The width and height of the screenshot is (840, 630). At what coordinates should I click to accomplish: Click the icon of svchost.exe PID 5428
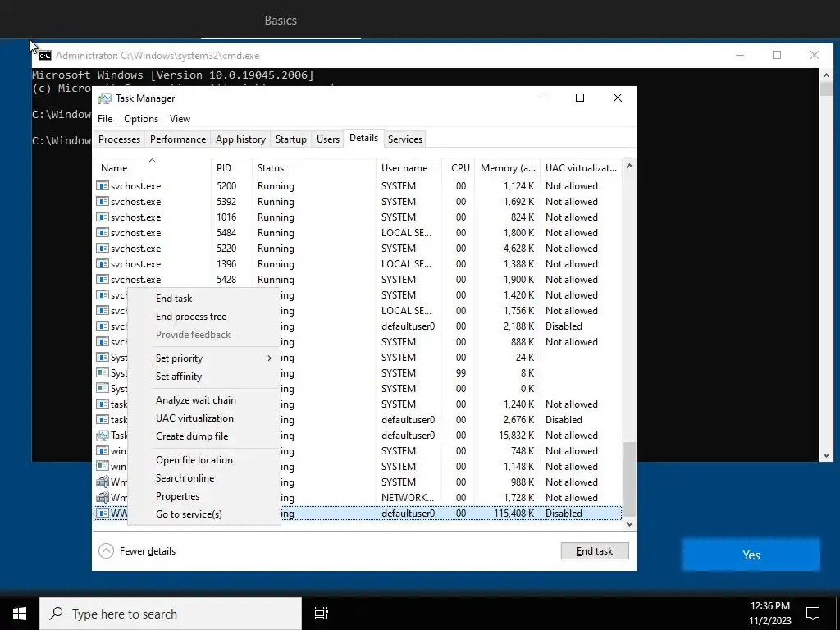103,279
